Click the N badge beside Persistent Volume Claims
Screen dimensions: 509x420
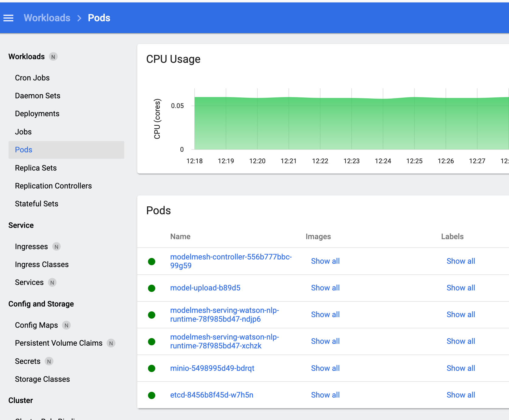(x=111, y=343)
